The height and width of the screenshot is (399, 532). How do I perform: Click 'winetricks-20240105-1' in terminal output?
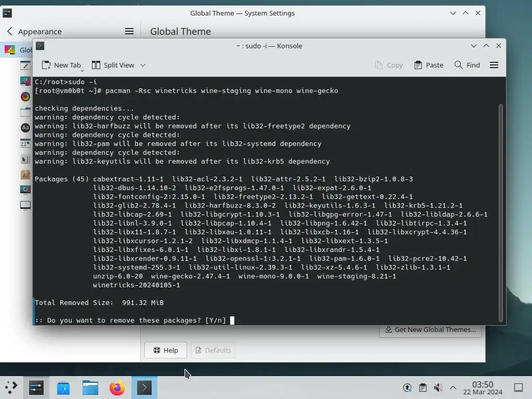[137, 285]
